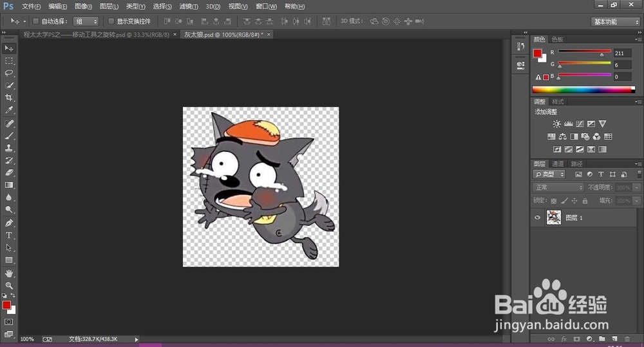Open the History panel icon
Viewport: 644px width, 347px height.
coord(520,46)
